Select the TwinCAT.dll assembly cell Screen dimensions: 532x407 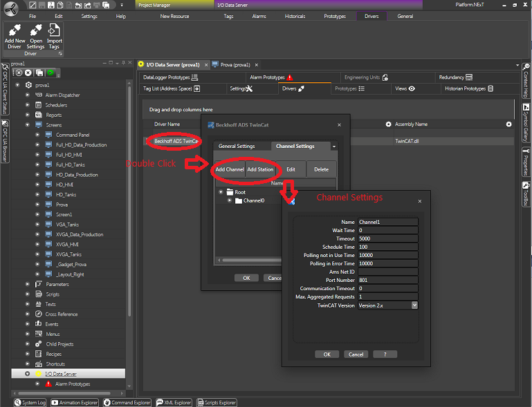[454, 142]
